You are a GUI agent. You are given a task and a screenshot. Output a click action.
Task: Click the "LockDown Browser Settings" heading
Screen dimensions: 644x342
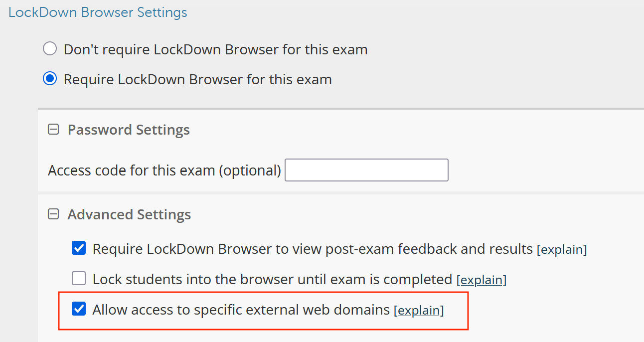[98, 12]
